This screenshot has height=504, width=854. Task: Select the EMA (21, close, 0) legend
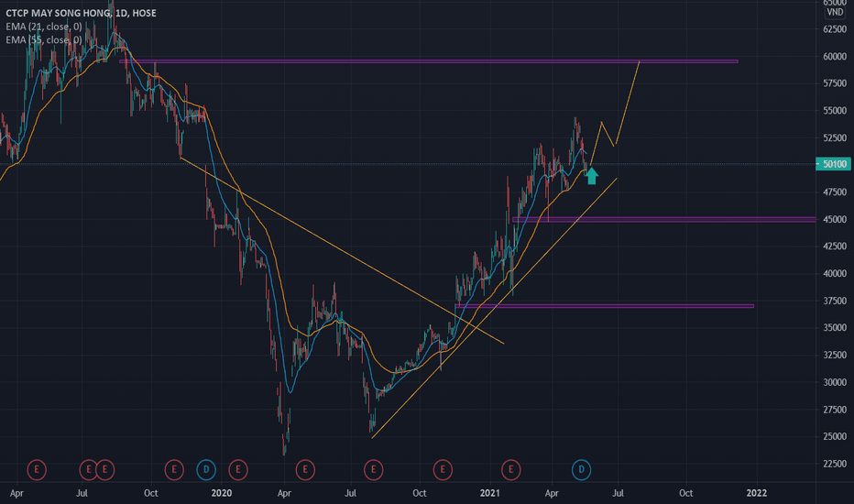[x=44, y=27]
